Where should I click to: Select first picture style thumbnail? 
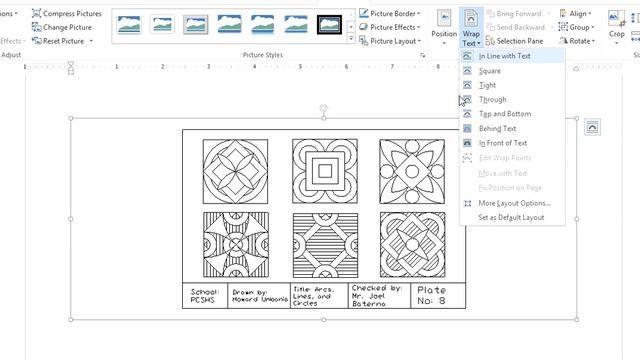129,24
